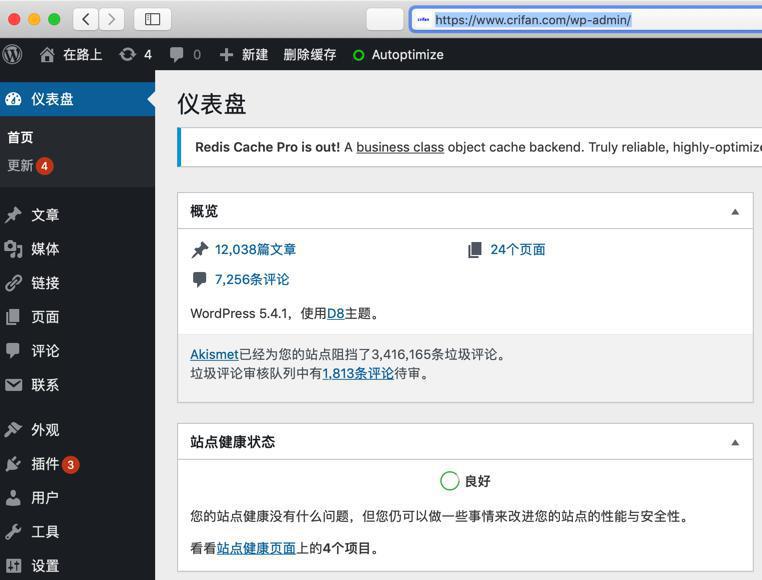
Task: Click the Safari forward arrow button
Action: [x=112, y=19]
